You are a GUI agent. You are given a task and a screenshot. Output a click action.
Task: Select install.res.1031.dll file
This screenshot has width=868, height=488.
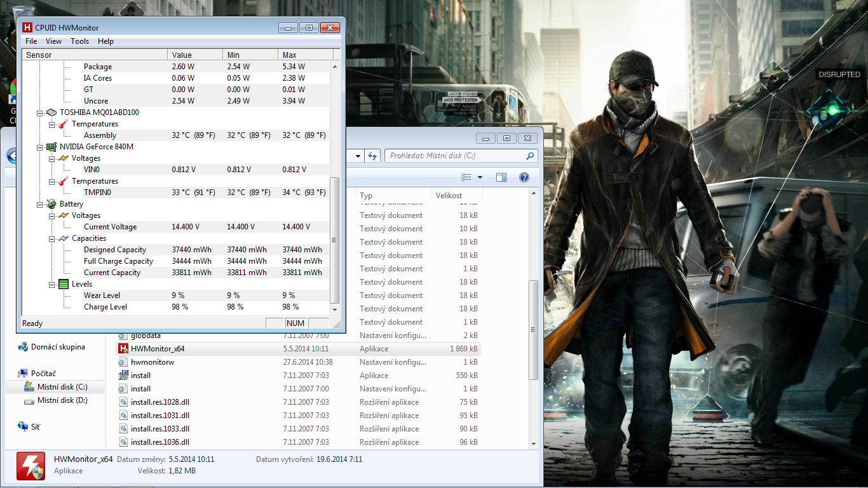(x=299, y=416)
